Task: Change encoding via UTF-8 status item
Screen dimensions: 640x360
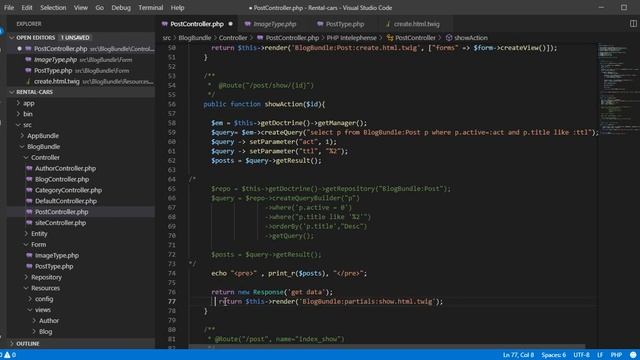Action: (x=581, y=355)
